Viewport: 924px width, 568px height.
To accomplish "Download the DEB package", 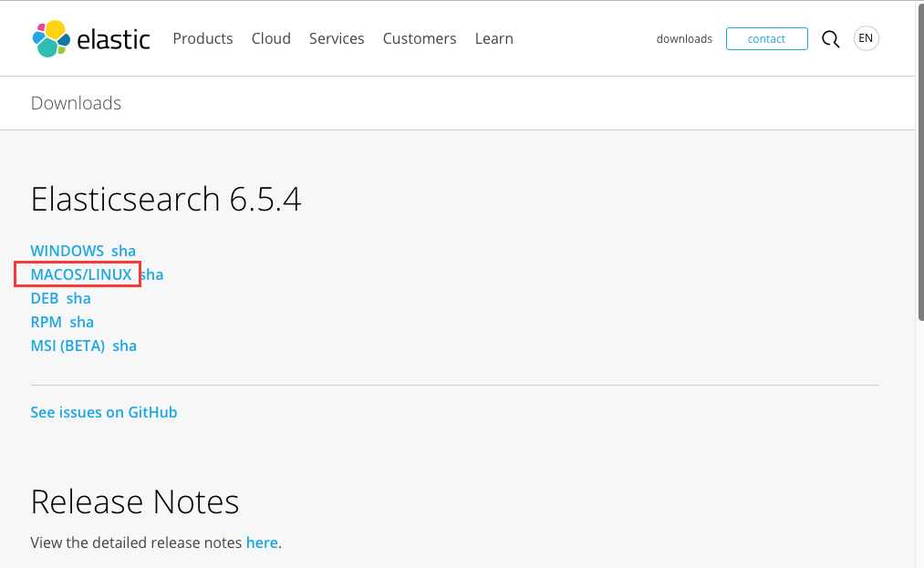I will (x=45, y=298).
